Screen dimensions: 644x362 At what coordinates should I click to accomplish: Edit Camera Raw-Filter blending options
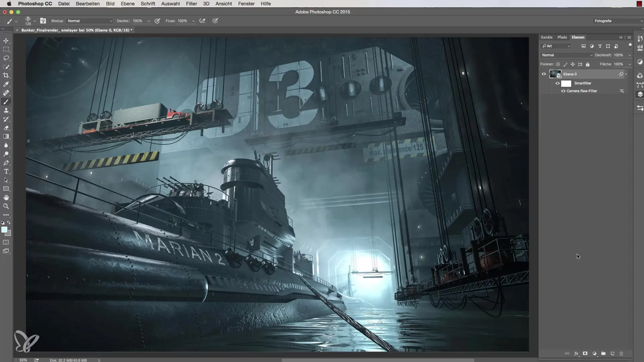622,91
